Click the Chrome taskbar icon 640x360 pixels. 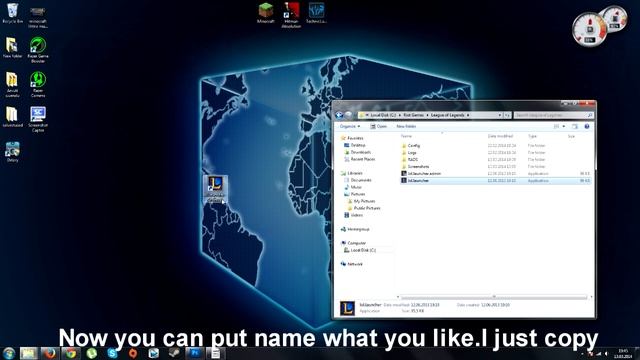71,353
